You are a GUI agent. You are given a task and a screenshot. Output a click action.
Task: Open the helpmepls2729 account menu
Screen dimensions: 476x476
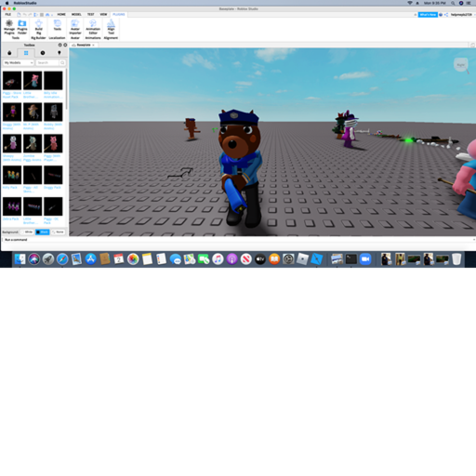tap(461, 15)
